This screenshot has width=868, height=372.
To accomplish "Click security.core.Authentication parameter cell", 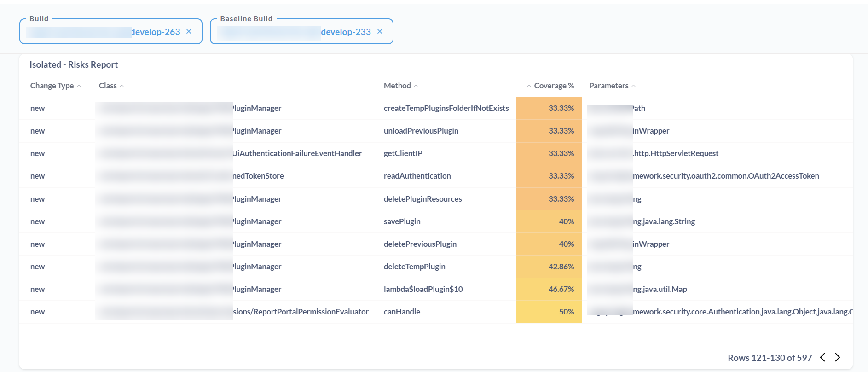I will [x=742, y=312].
